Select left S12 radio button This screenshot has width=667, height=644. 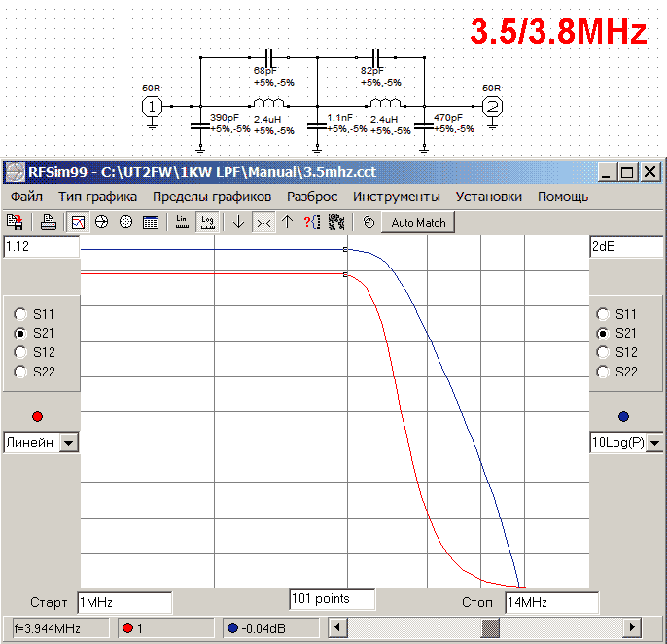tap(20, 352)
